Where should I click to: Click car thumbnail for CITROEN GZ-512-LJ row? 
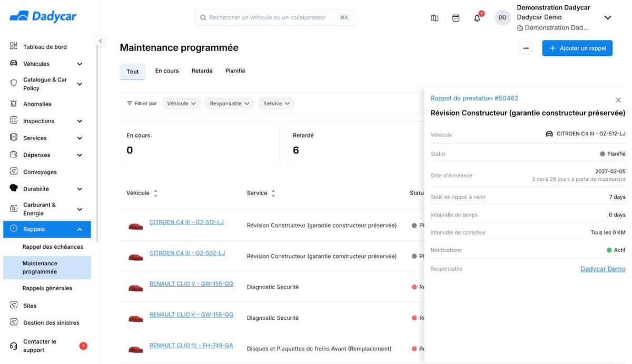136,227
